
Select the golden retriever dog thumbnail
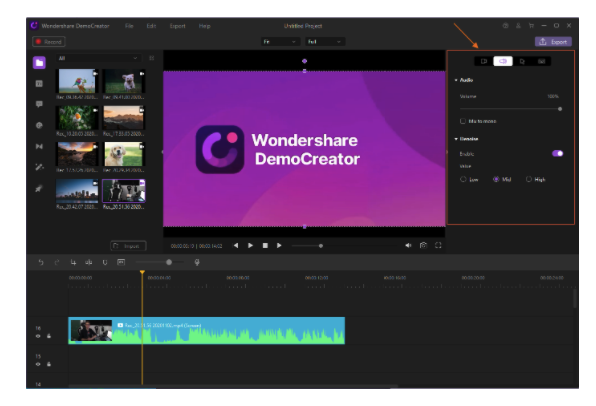coord(124,154)
